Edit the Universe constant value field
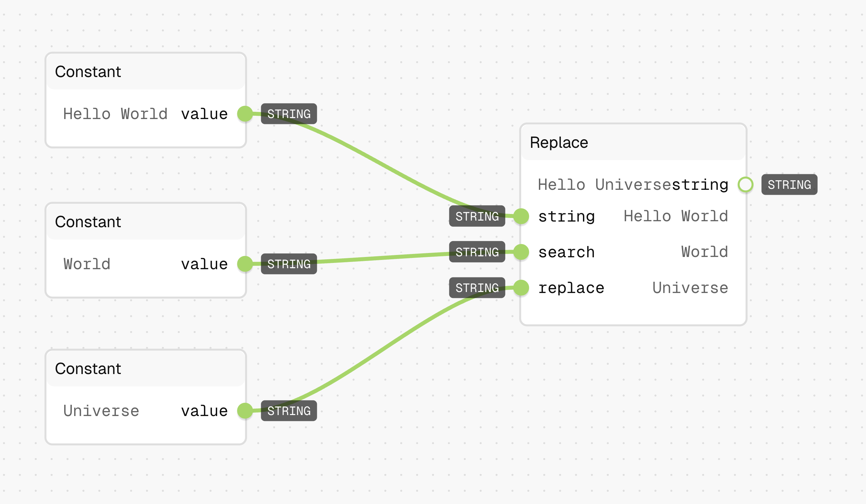 click(101, 411)
